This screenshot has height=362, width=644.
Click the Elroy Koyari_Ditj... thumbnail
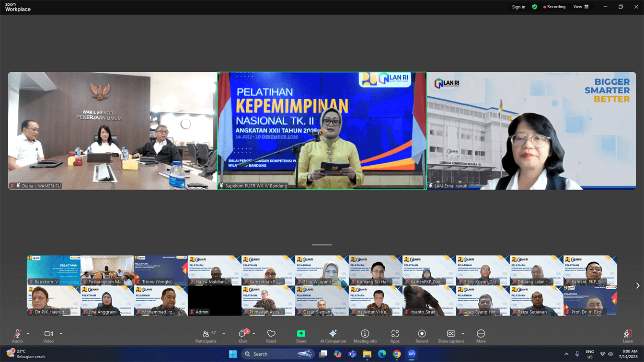[483, 271]
